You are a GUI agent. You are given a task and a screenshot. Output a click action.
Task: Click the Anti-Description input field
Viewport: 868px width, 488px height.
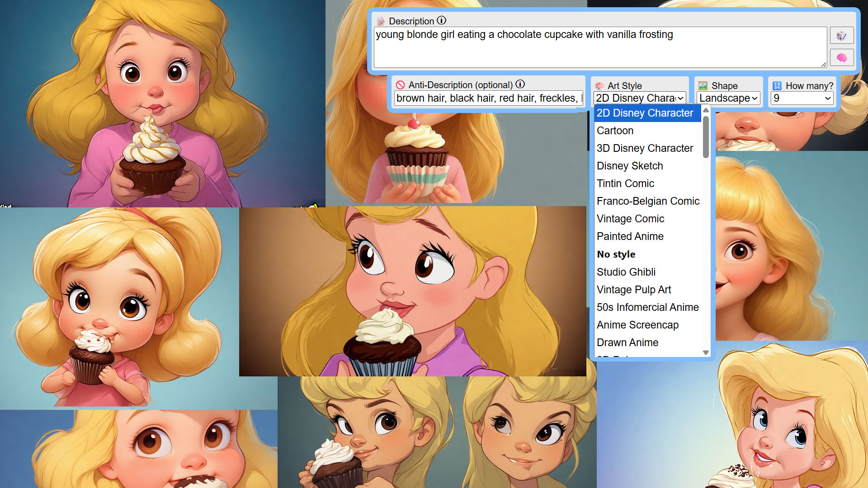point(488,98)
